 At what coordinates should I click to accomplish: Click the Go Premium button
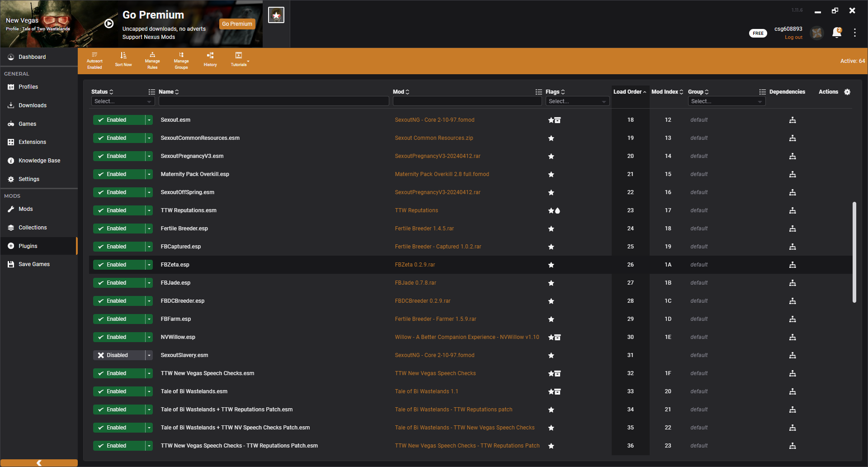point(237,24)
